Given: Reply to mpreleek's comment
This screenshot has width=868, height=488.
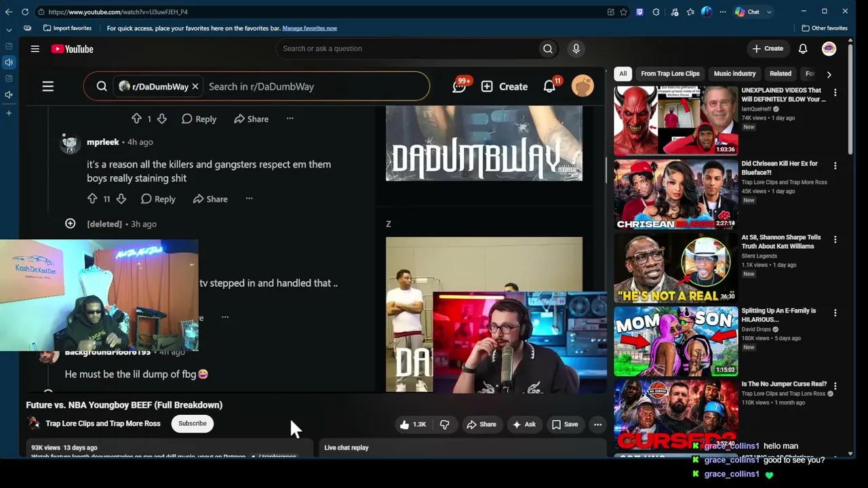Looking at the screenshot, I should click(158, 199).
